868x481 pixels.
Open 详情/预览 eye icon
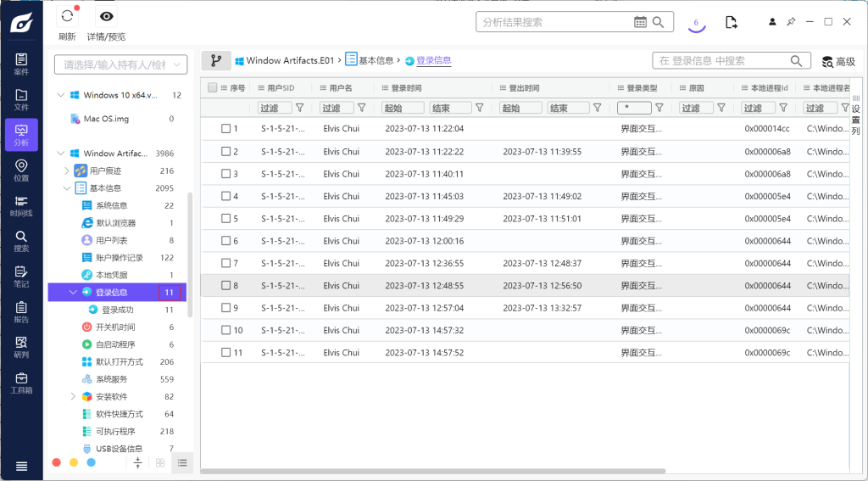point(106,16)
